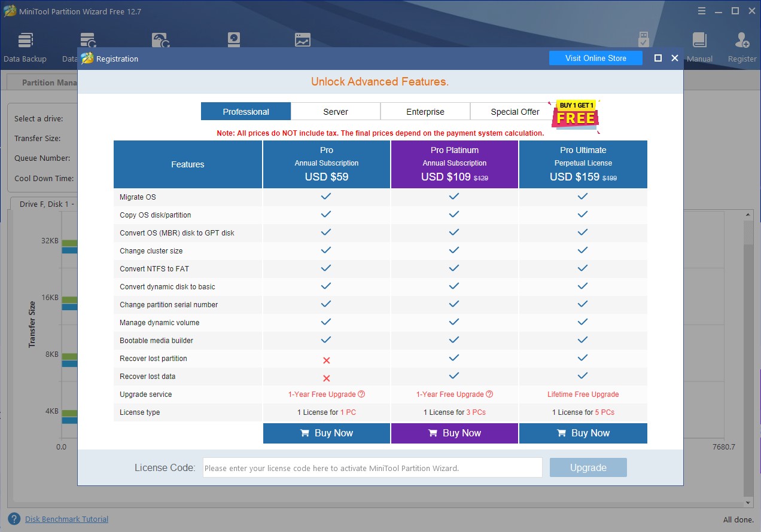The height and width of the screenshot is (532, 761).
Task: Click the Features column header
Action: pyautogui.click(x=188, y=164)
